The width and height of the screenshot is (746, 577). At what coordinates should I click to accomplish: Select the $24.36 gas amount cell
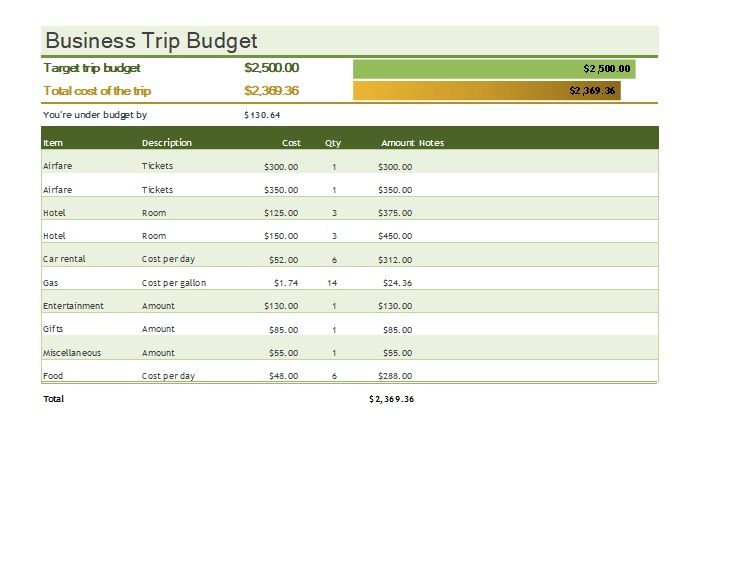tap(397, 283)
